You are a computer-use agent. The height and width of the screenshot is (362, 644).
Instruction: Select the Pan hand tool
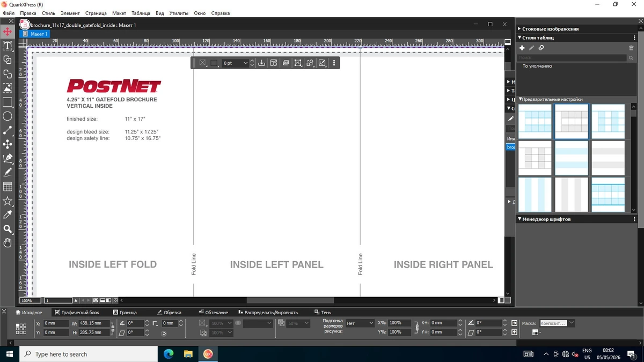pos(8,243)
